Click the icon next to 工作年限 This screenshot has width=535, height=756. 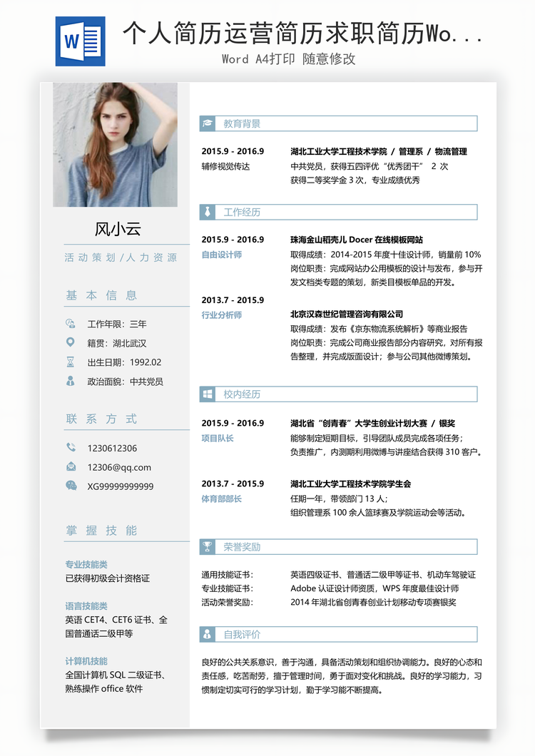click(71, 324)
